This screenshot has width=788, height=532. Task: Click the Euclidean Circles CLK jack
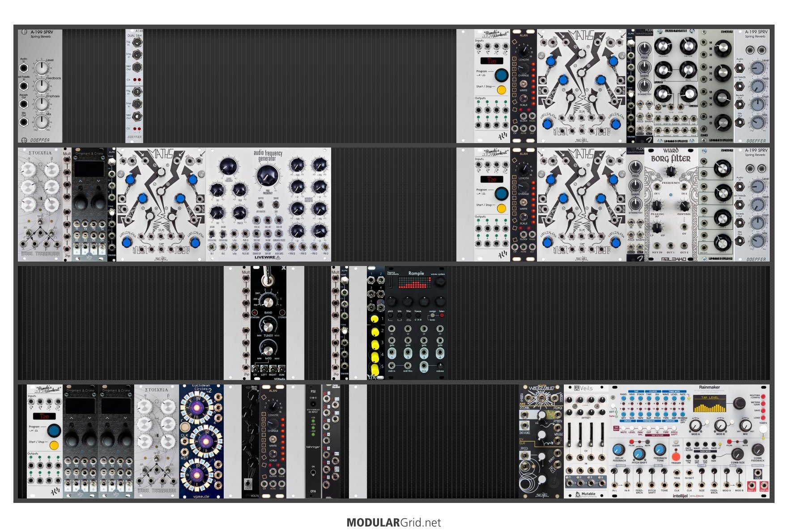(x=184, y=441)
